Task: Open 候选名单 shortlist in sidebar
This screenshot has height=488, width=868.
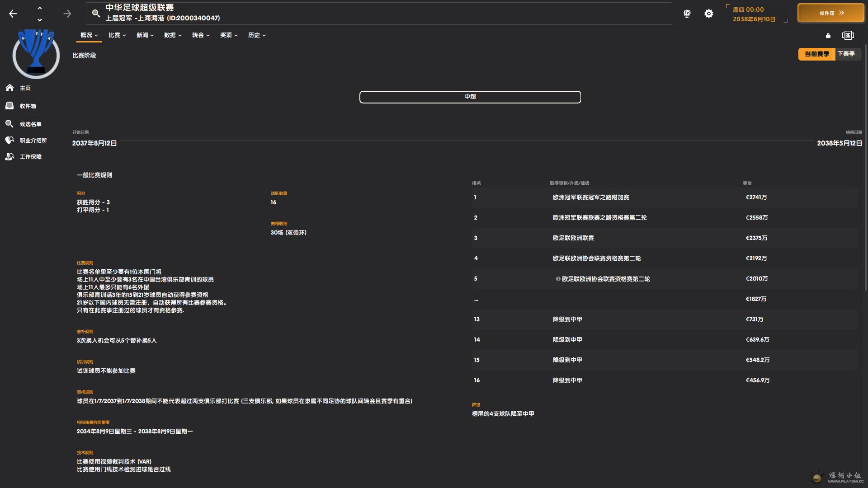Action: [x=30, y=124]
